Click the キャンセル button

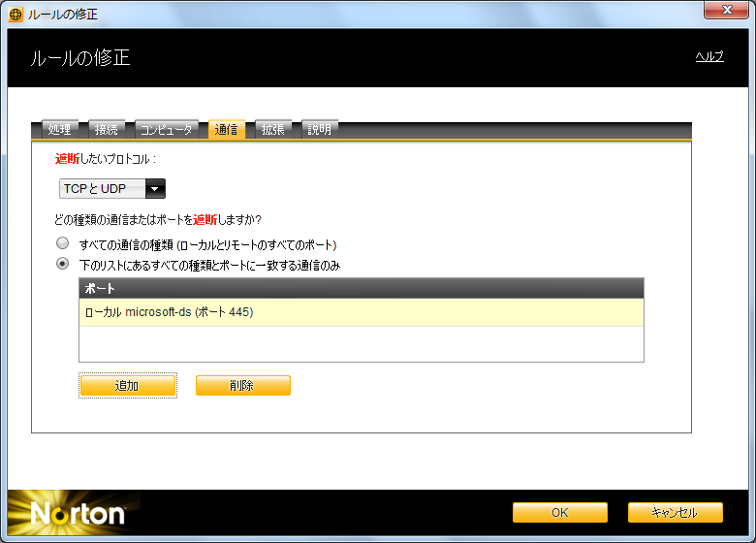pos(675,513)
